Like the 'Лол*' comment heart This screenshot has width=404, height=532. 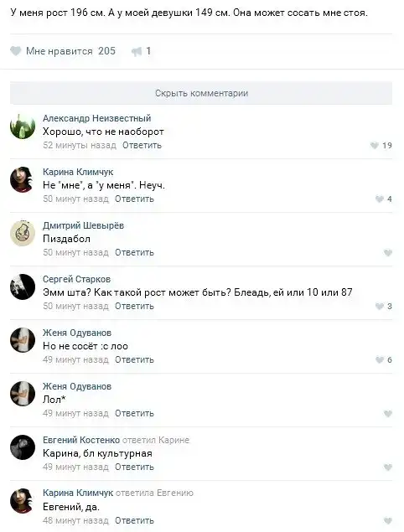pos(388,414)
